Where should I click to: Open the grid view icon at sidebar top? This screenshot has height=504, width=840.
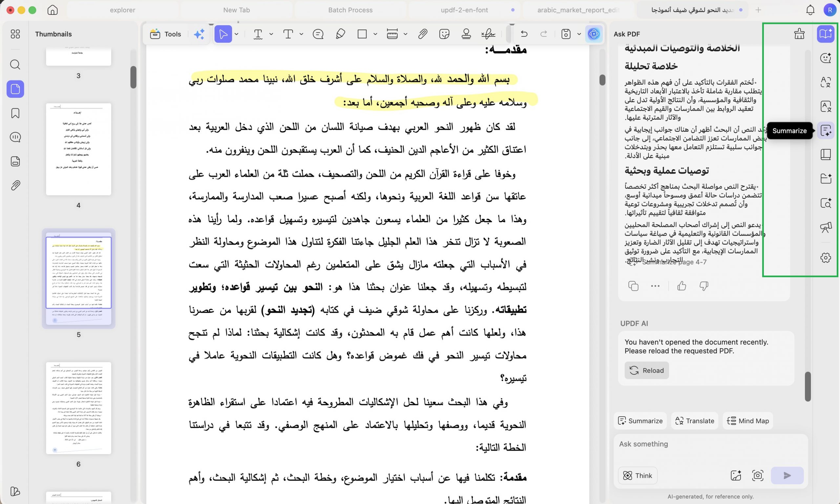click(15, 34)
